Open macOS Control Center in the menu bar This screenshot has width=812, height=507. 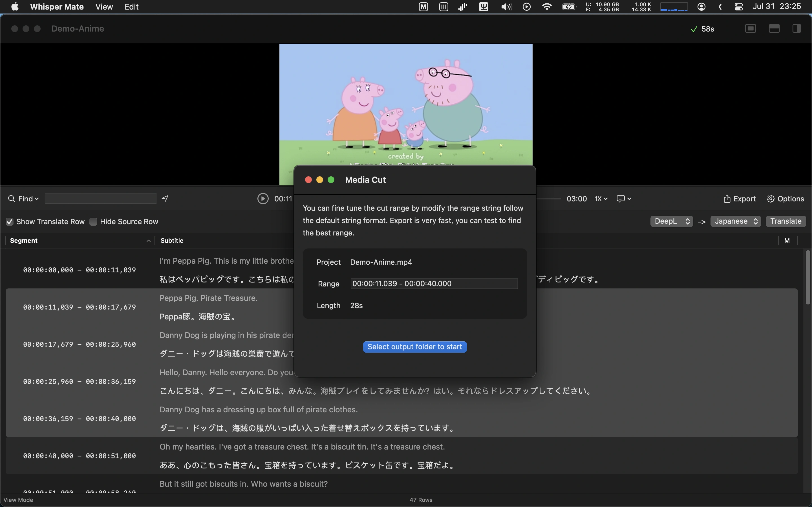[738, 7]
